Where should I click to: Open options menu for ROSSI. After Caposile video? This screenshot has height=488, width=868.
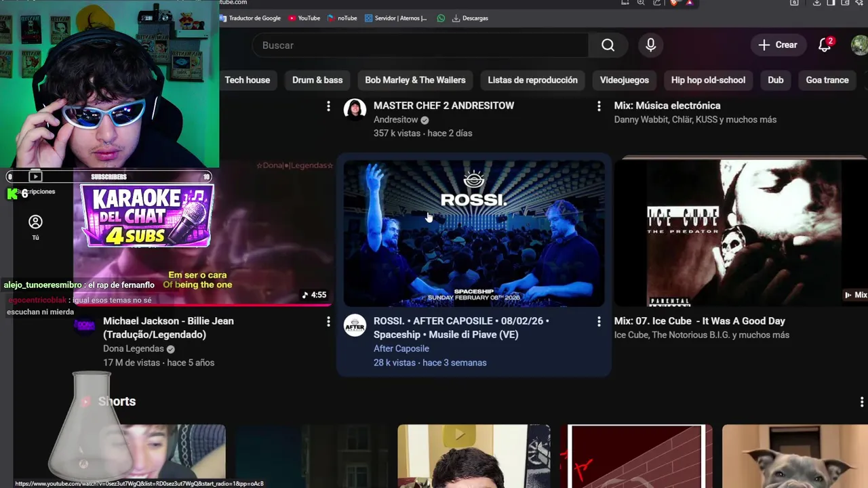pos(599,321)
